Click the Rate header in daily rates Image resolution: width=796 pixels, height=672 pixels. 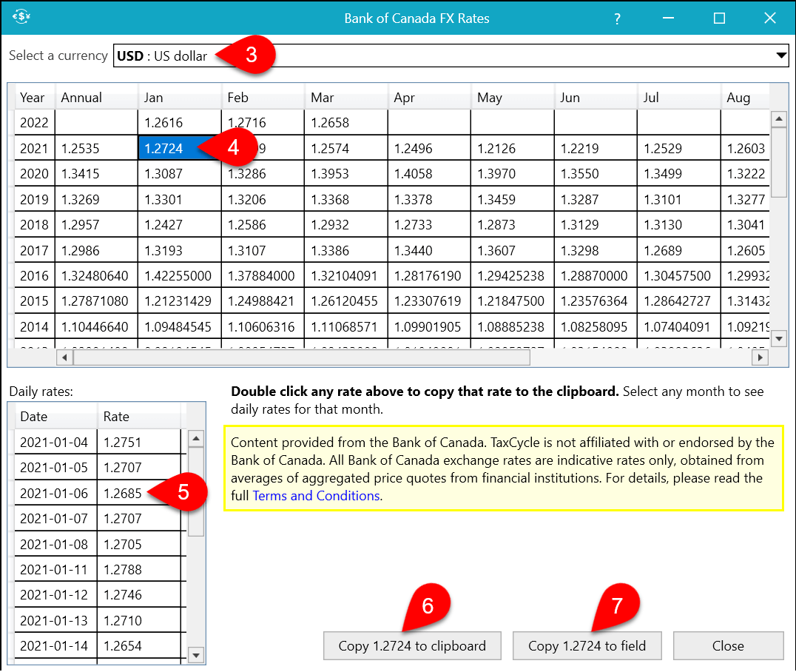(139, 417)
